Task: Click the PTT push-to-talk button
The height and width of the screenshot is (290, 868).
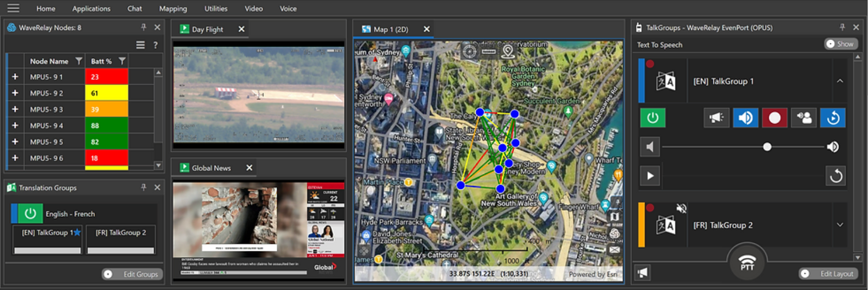Action: click(x=747, y=263)
